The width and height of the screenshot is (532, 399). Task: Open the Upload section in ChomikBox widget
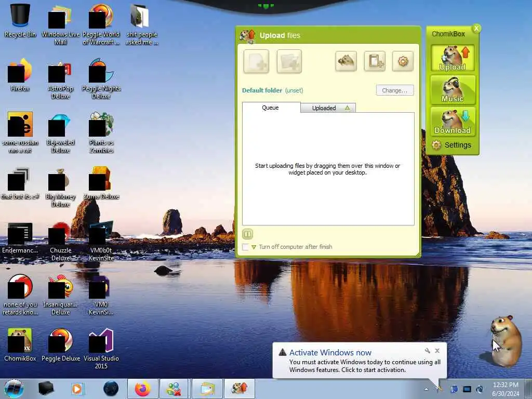[453, 58]
